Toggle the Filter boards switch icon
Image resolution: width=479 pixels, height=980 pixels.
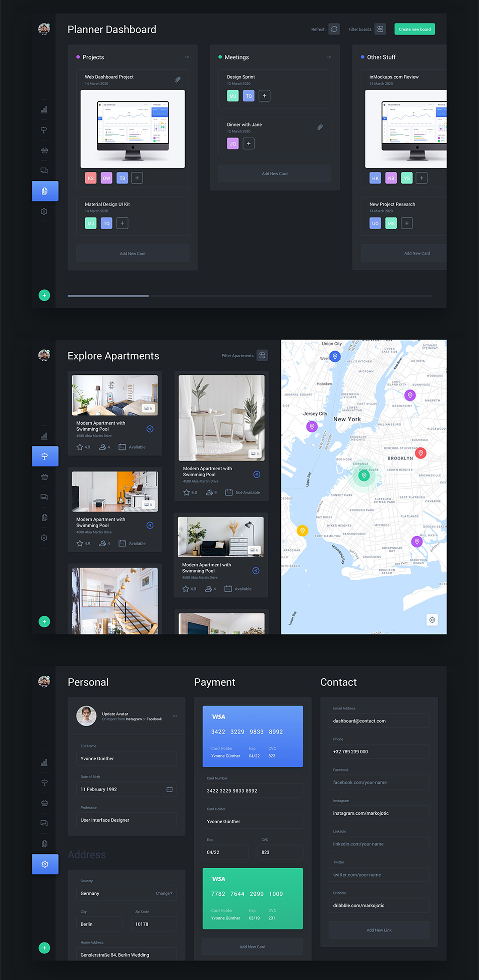point(380,29)
